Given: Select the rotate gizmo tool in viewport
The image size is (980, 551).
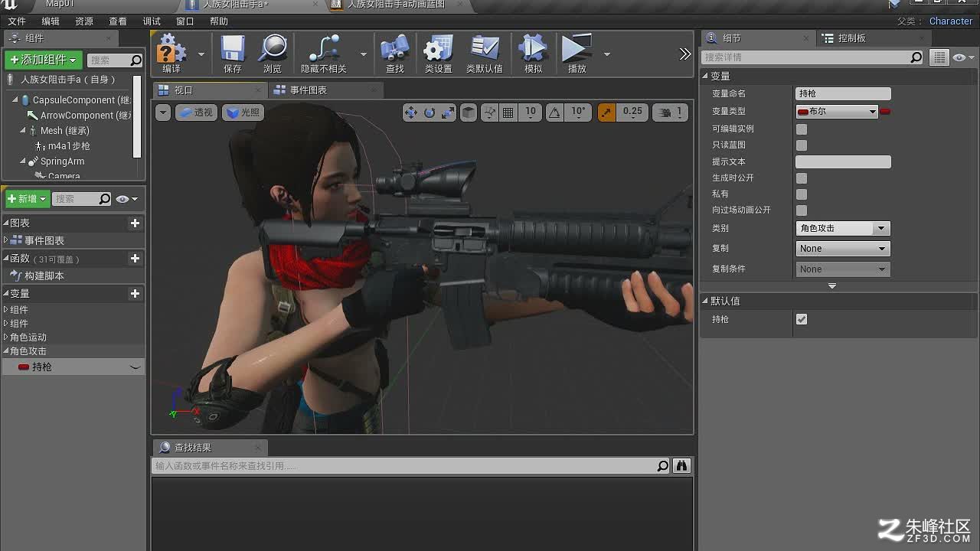Looking at the screenshot, I should [430, 112].
